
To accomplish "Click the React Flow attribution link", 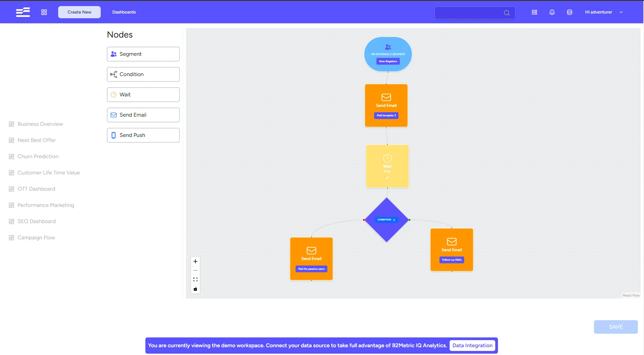I will coord(631,295).
